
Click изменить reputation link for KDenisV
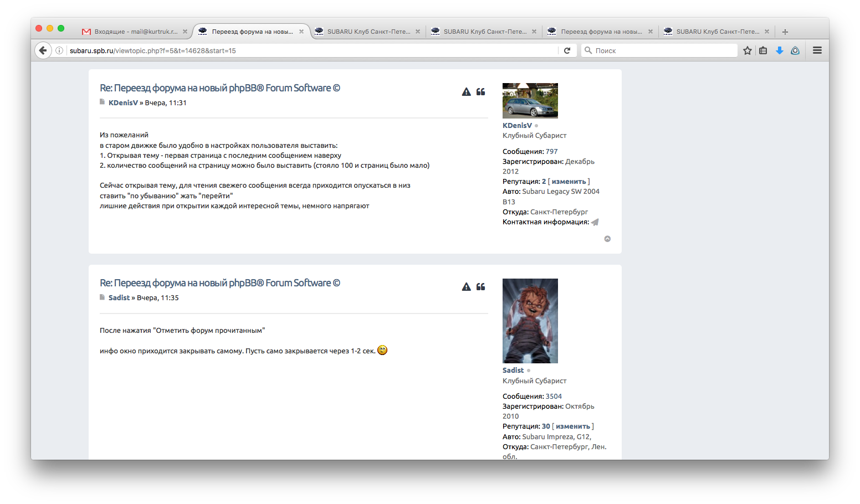pos(569,182)
